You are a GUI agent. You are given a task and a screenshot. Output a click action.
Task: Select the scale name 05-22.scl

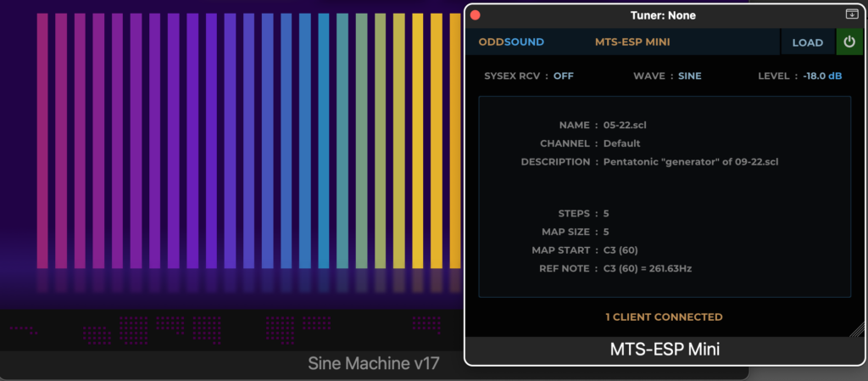click(625, 125)
